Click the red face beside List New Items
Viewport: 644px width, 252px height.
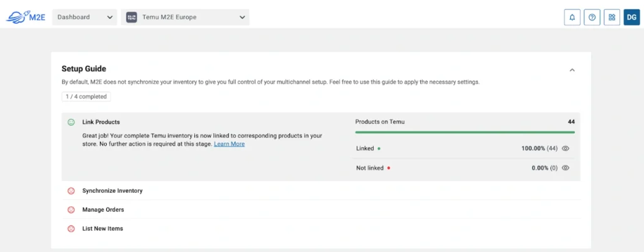point(71,229)
